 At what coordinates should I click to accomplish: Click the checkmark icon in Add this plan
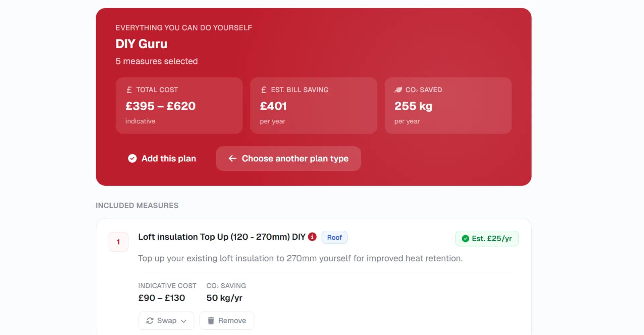[x=132, y=158]
